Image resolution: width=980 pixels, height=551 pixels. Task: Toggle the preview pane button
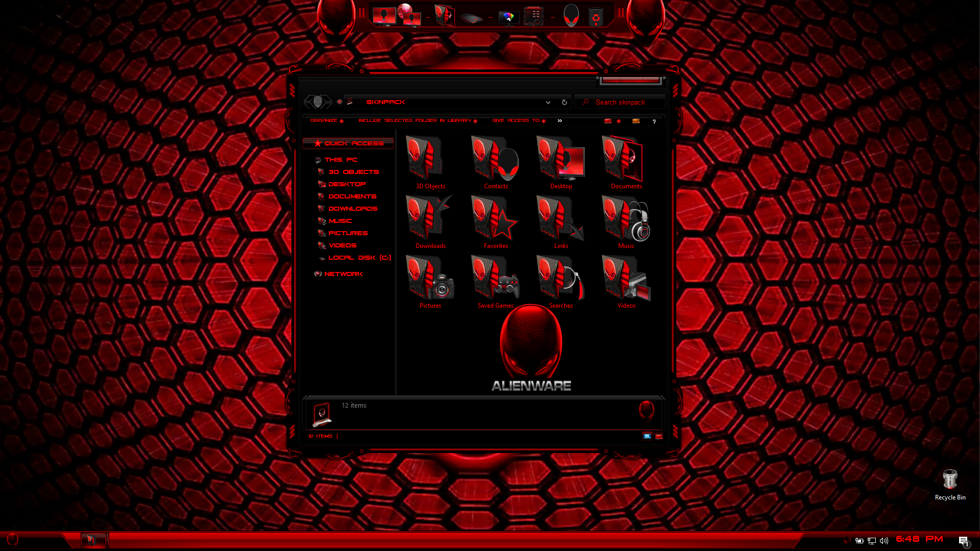636,121
